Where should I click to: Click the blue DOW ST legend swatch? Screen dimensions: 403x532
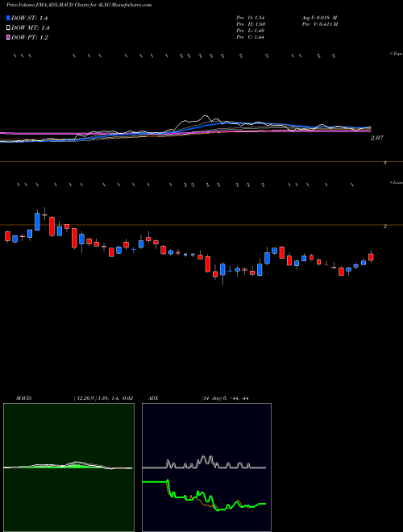(8, 18)
